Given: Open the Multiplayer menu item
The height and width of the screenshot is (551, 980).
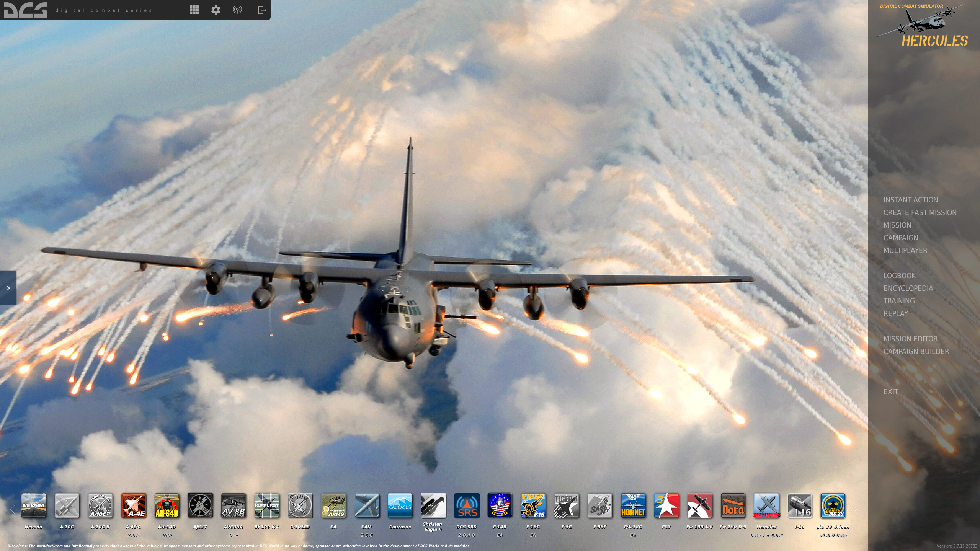Looking at the screenshot, I should (x=905, y=250).
